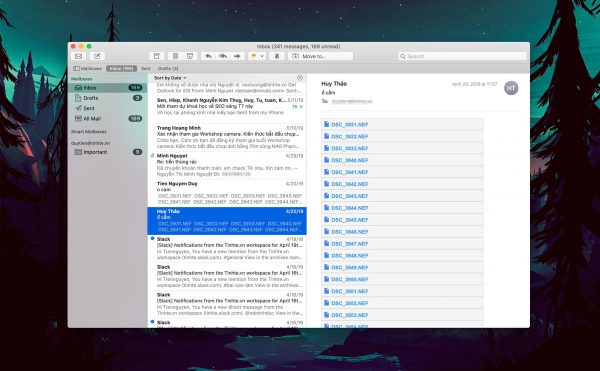
Task: Toggle the Mailboxes sidebar button
Action: [x=88, y=68]
